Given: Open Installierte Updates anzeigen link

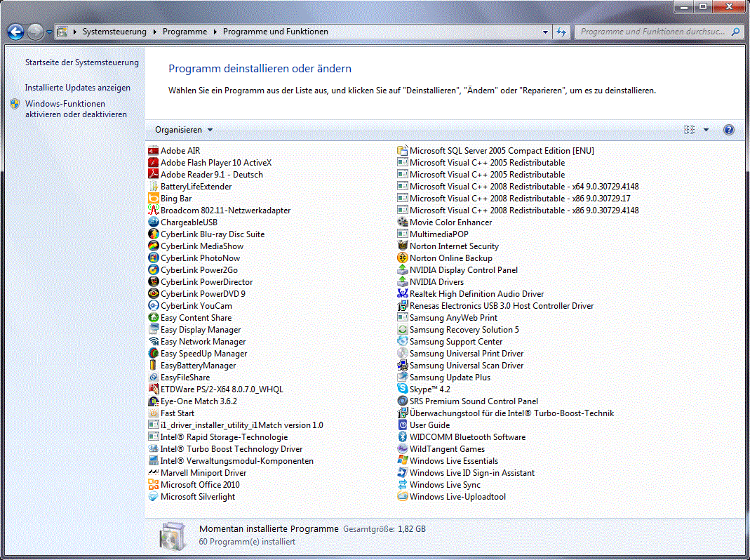Looking at the screenshot, I should 77,88.
